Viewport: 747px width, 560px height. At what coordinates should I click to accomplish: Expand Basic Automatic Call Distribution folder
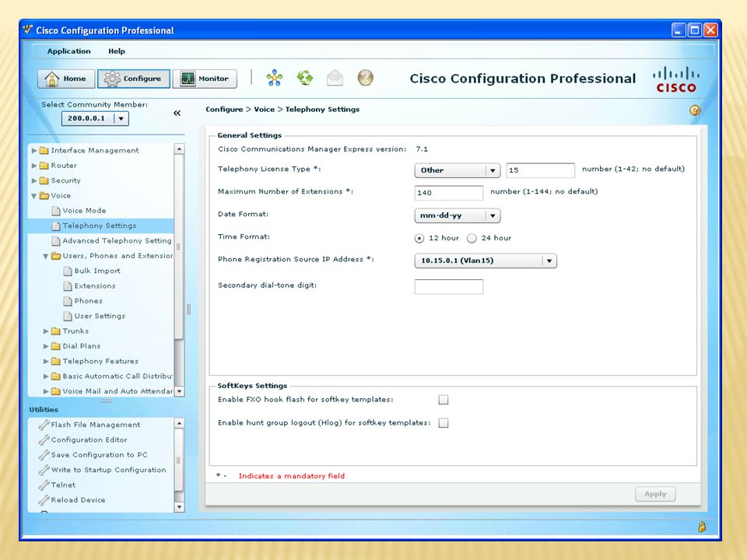(46, 376)
